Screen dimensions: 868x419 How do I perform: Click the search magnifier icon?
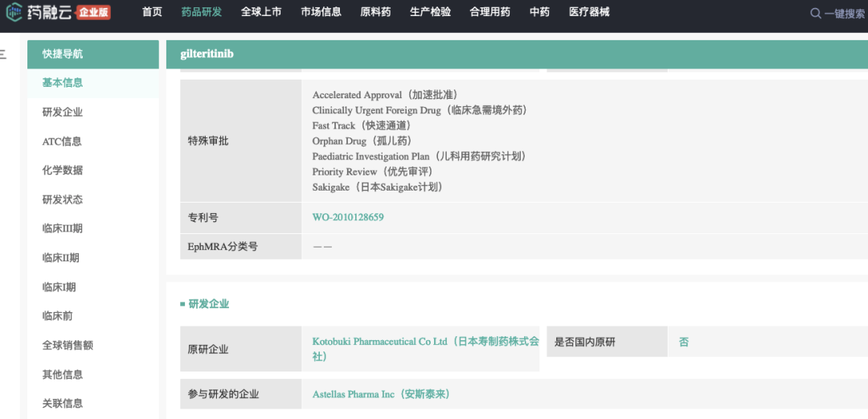click(x=816, y=14)
